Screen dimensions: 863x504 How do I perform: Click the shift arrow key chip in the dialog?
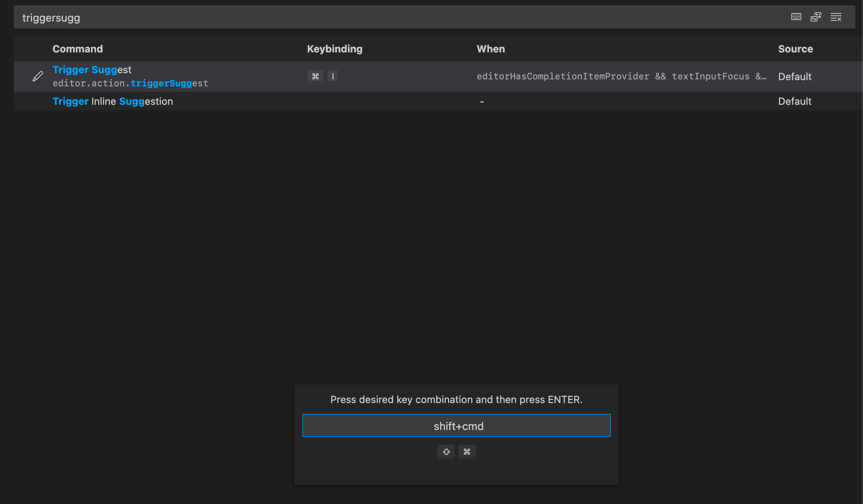[x=446, y=452]
